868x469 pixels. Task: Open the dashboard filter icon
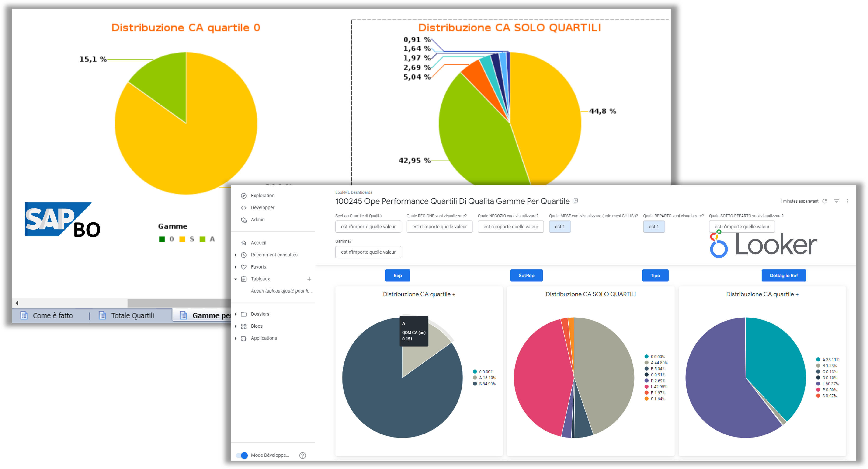pos(836,201)
